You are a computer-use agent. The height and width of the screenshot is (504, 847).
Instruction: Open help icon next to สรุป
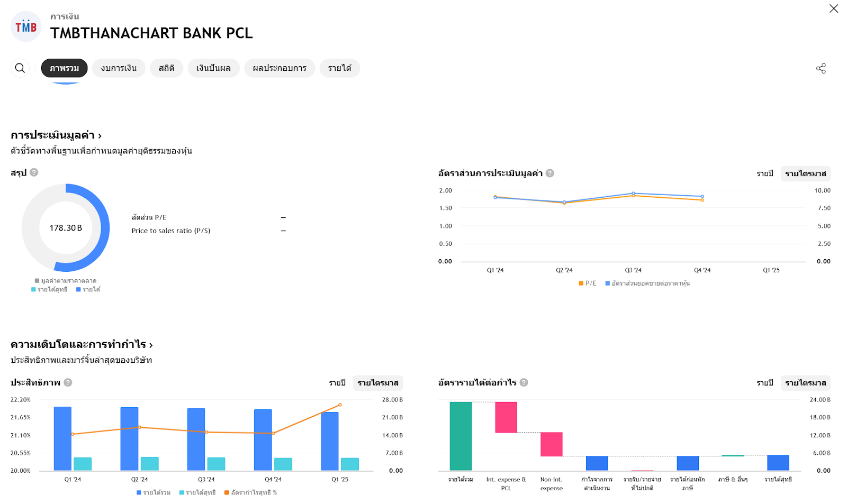(x=34, y=172)
